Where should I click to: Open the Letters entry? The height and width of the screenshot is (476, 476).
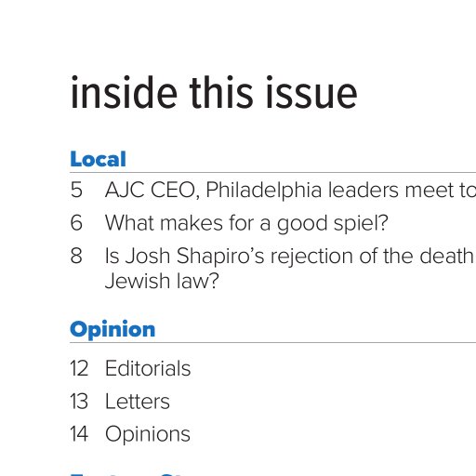[x=138, y=402]
